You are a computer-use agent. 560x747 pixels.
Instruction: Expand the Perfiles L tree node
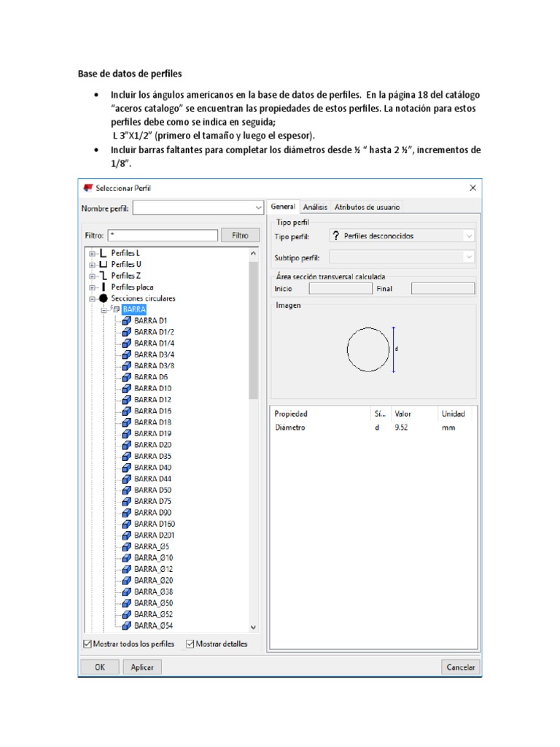92,253
